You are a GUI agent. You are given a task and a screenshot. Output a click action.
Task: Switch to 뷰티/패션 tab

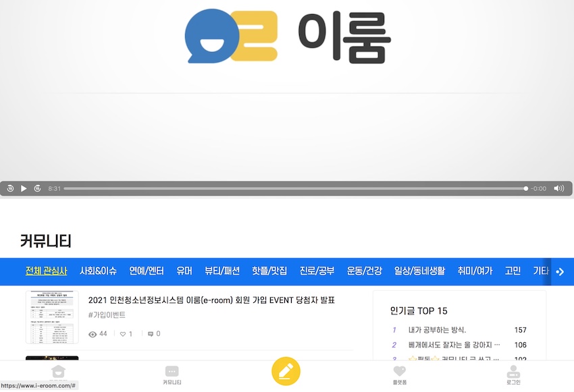click(x=222, y=271)
